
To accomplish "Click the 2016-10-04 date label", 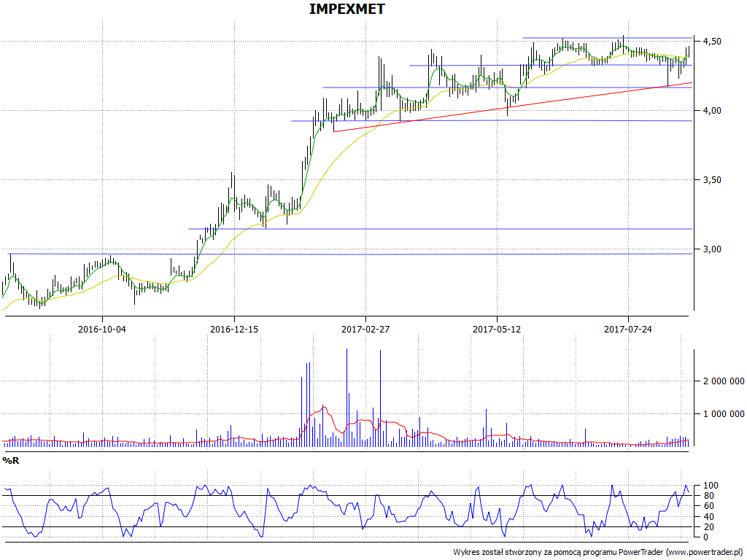I will click(x=102, y=329).
